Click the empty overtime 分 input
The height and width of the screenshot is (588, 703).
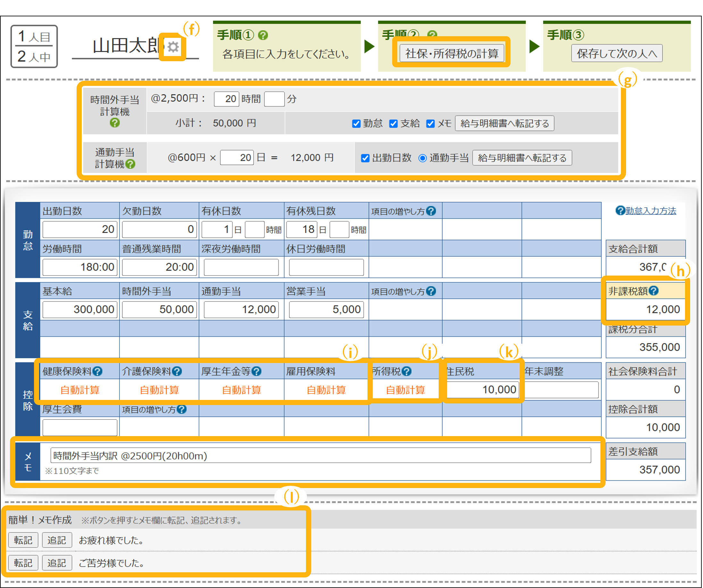(x=274, y=99)
